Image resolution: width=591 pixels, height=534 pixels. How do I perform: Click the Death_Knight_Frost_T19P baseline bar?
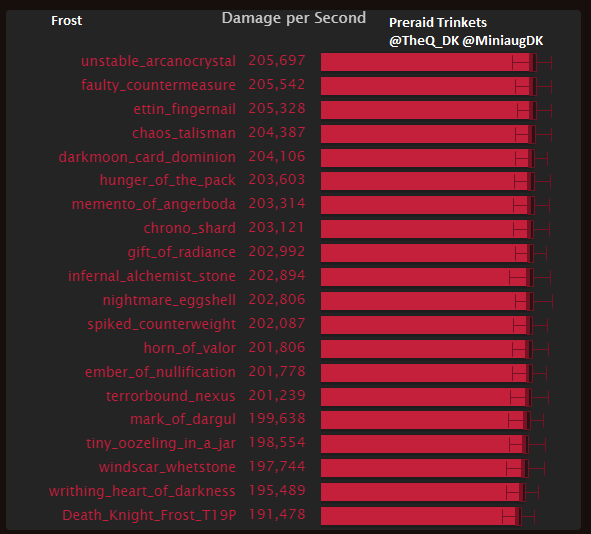421,516
